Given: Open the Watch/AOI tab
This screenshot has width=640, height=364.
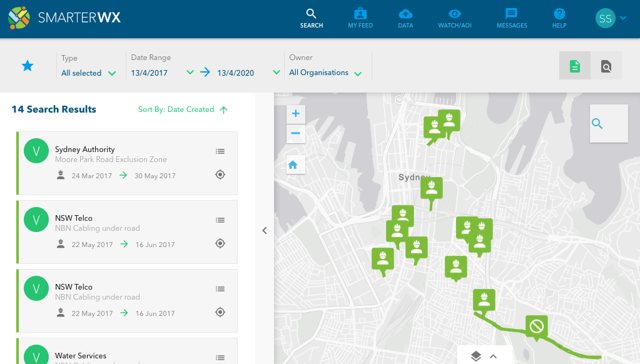Looking at the screenshot, I should point(455,19).
